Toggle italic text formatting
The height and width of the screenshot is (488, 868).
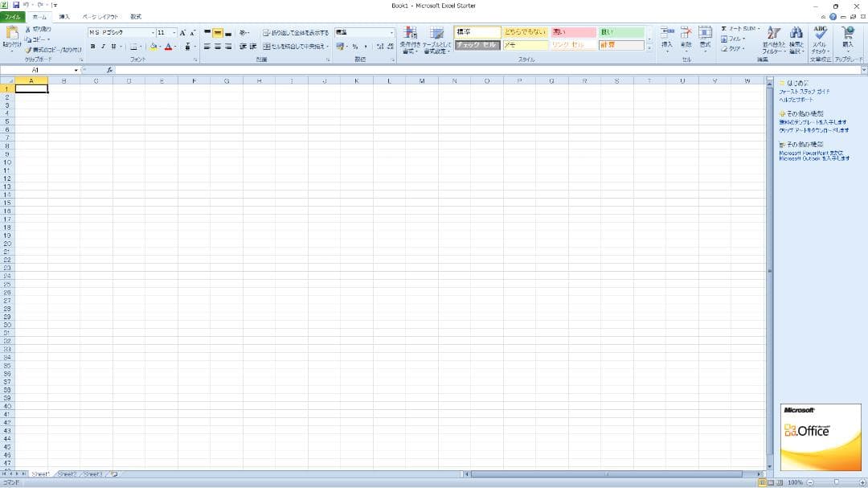click(103, 47)
